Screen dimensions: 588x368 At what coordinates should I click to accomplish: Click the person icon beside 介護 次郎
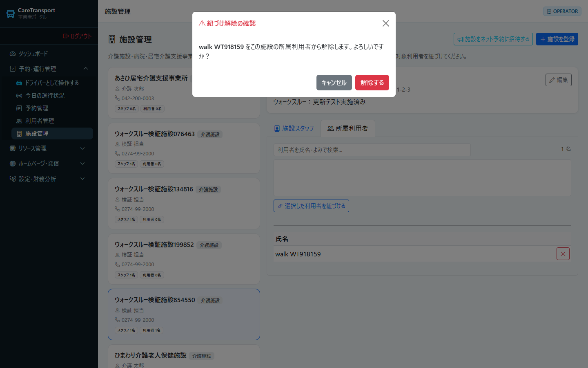(x=118, y=89)
